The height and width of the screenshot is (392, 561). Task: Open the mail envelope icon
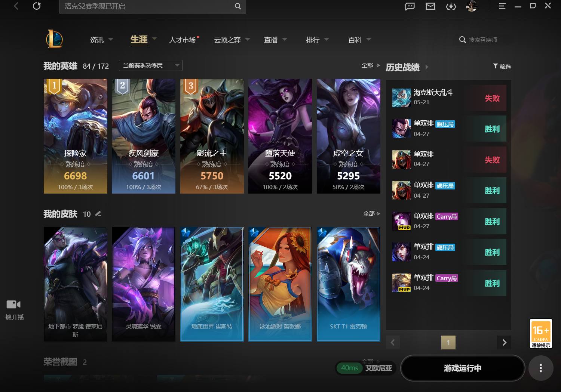(x=430, y=6)
